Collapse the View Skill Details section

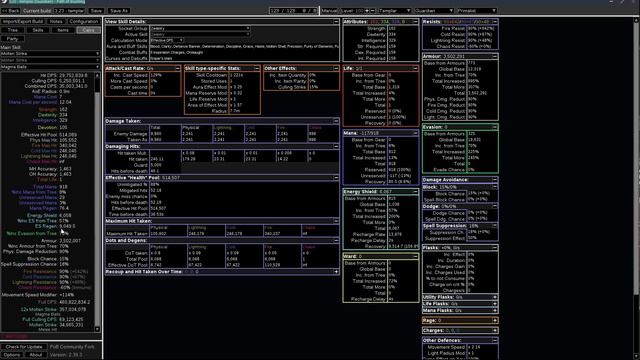pyautogui.click(x=336, y=22)
